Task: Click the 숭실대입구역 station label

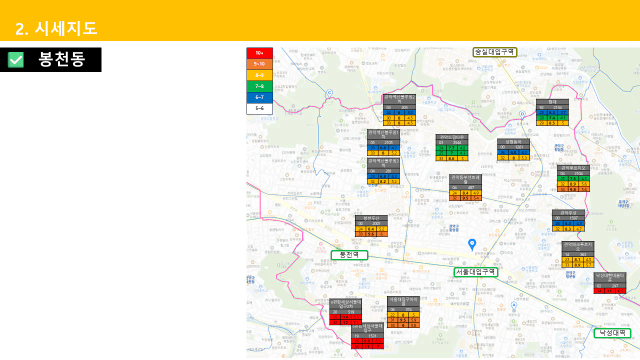Action: coord(495,52)
